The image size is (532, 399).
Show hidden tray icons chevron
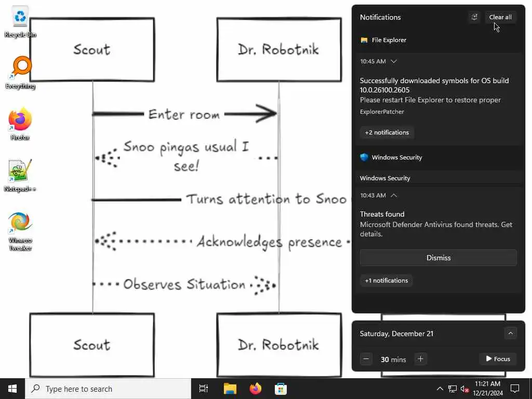[x=440, y=389]
